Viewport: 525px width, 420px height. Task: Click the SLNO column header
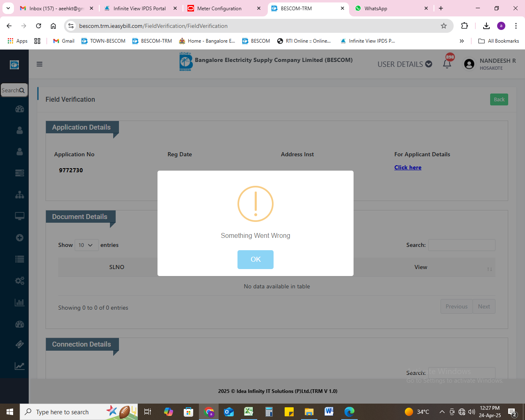point(116,267)
